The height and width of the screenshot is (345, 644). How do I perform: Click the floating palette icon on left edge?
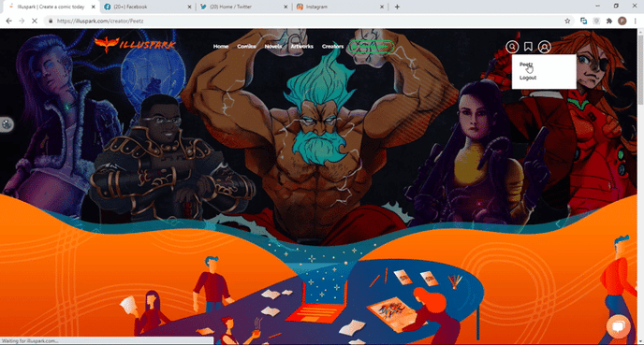pyautogui.click(x=7, y=124)
